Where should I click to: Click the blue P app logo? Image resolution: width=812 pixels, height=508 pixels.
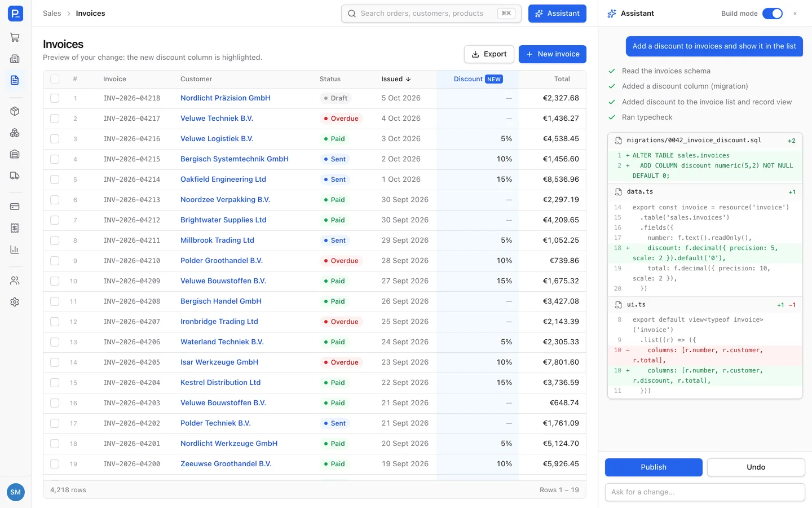click(x=16, y=14)
